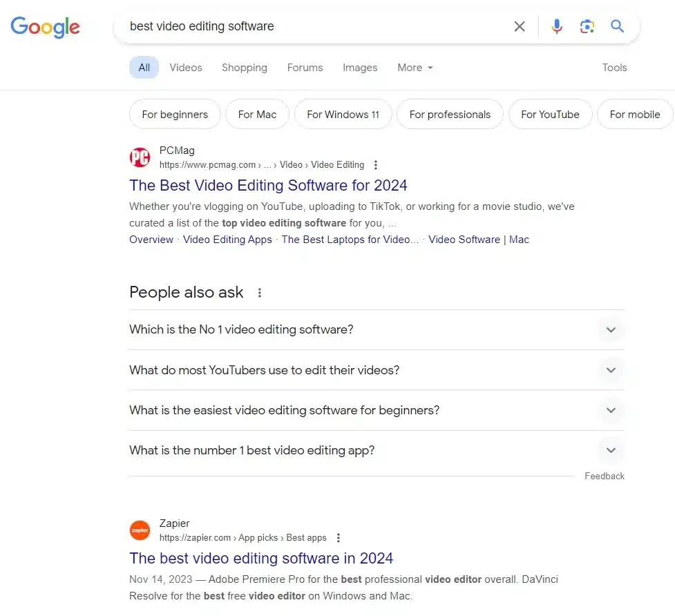Open options menu beside People also ask
The image size is (675, 616).
click(258, 293)
